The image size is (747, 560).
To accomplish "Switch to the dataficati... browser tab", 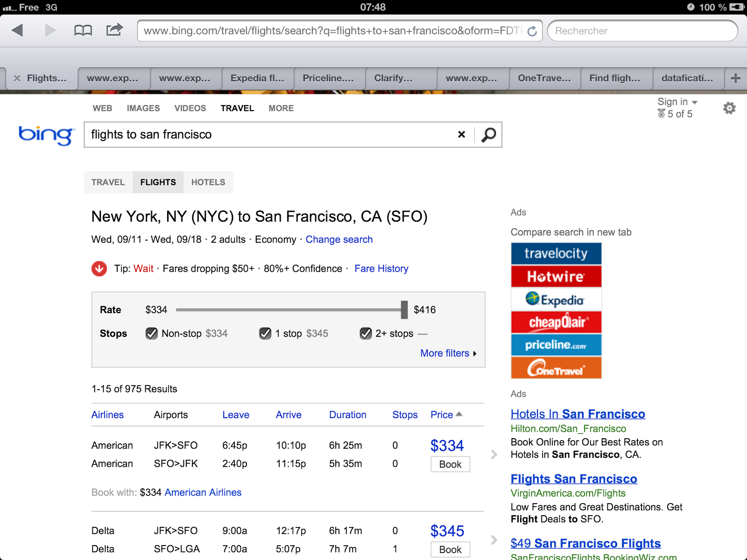I will pos(688,78).
